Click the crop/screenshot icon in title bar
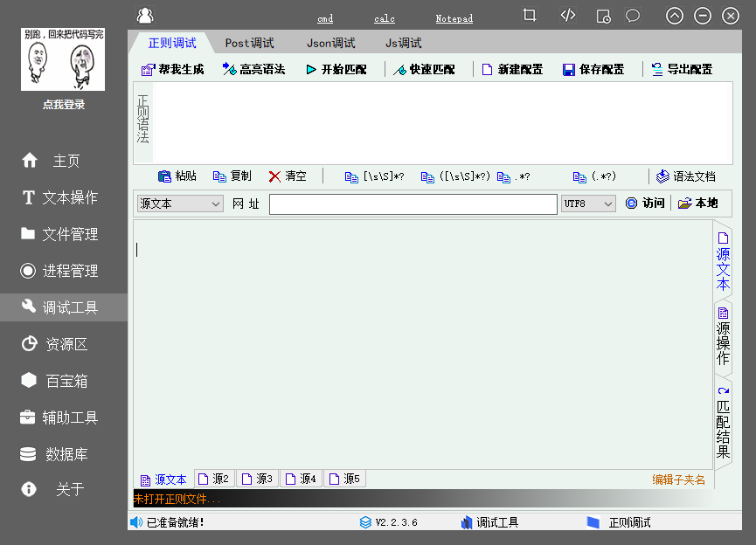 530,16
